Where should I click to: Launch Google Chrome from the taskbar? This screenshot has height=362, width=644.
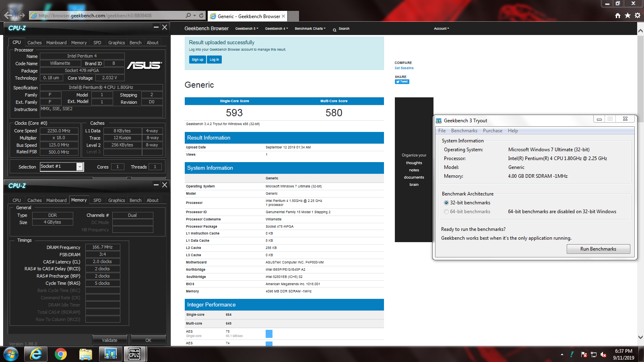[x=61, y=354]
